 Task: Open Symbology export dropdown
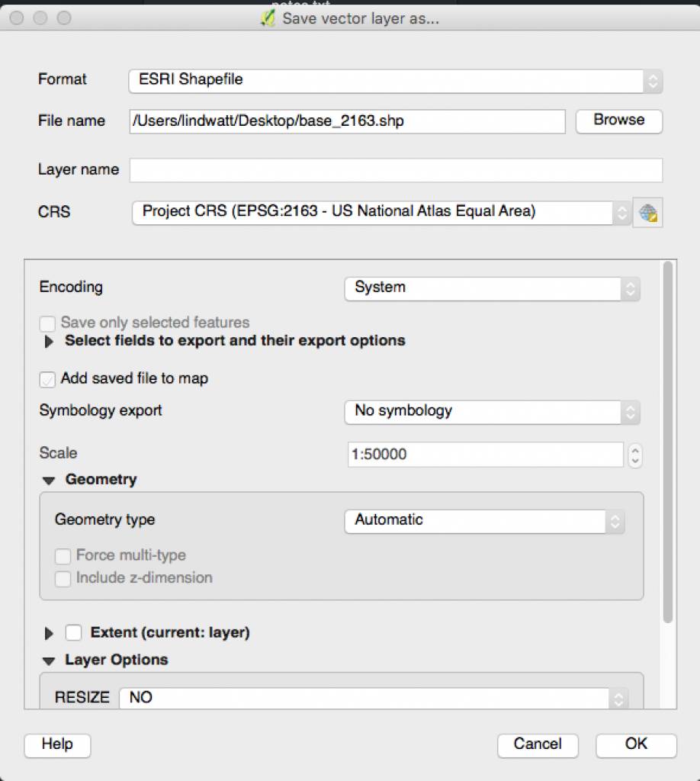(492, 412)
